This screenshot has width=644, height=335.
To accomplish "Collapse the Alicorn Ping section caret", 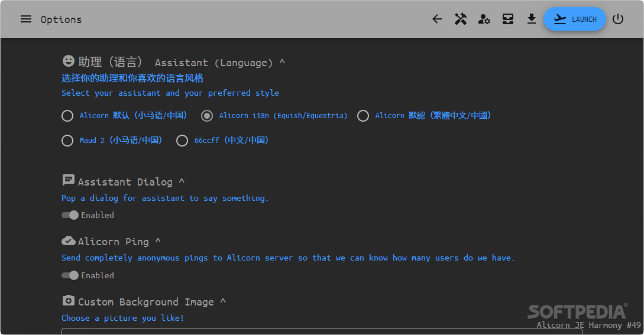I will pos(158,242).
